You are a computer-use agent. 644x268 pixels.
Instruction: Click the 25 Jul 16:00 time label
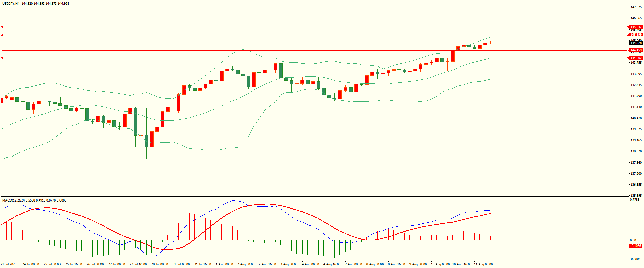74,264
